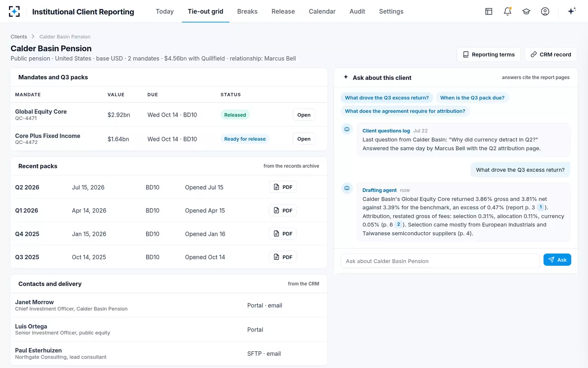Click the Client questions log heading
Viewport: 588px width, 368px height.
tap(386, 131)
